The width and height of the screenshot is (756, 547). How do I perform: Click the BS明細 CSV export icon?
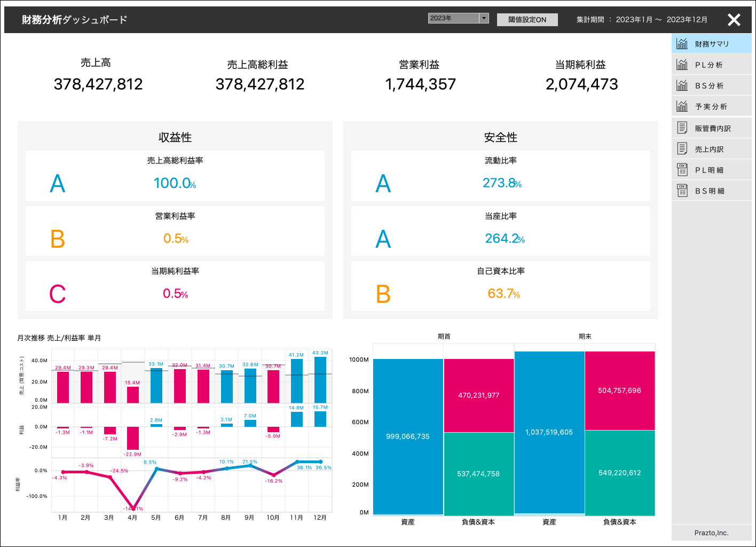pyautogui.click(x=682, y=190)
